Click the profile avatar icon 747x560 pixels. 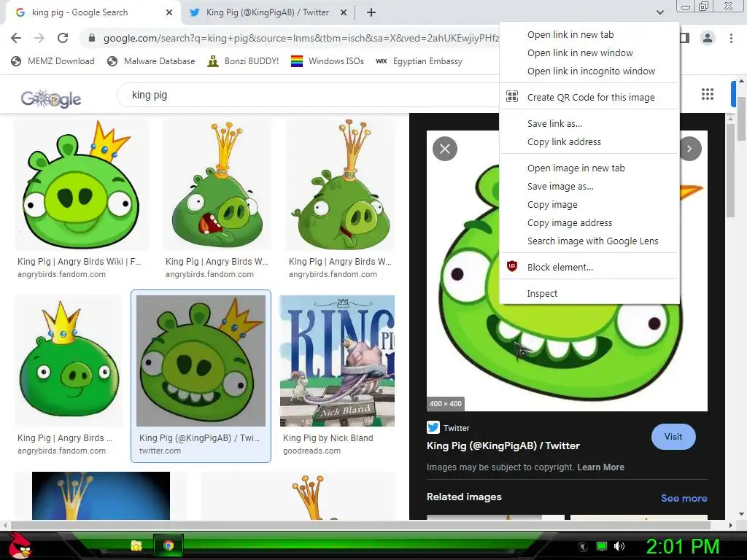point(708,38)
